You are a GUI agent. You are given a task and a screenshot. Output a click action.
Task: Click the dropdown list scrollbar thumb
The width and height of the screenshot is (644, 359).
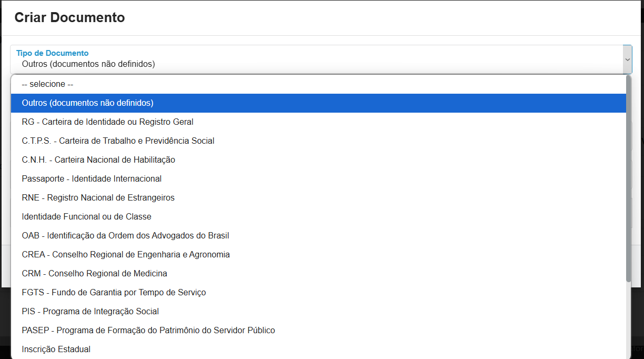[628, 179]
